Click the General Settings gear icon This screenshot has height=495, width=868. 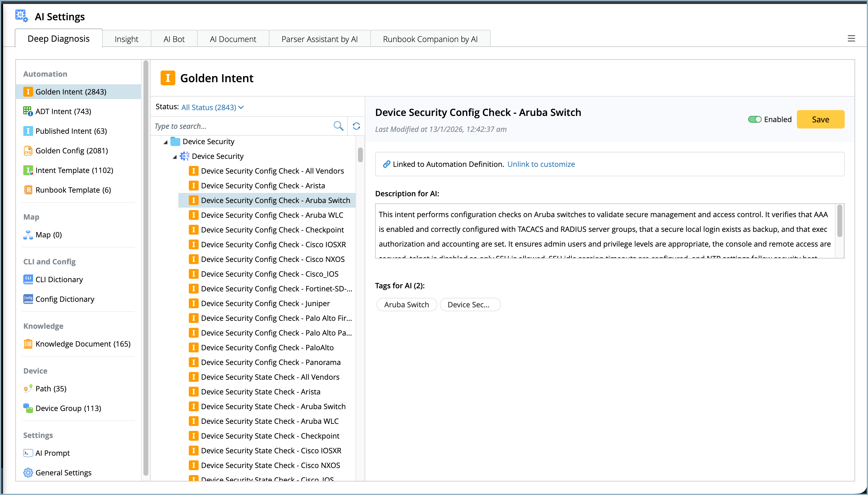[x=28, y=473]
